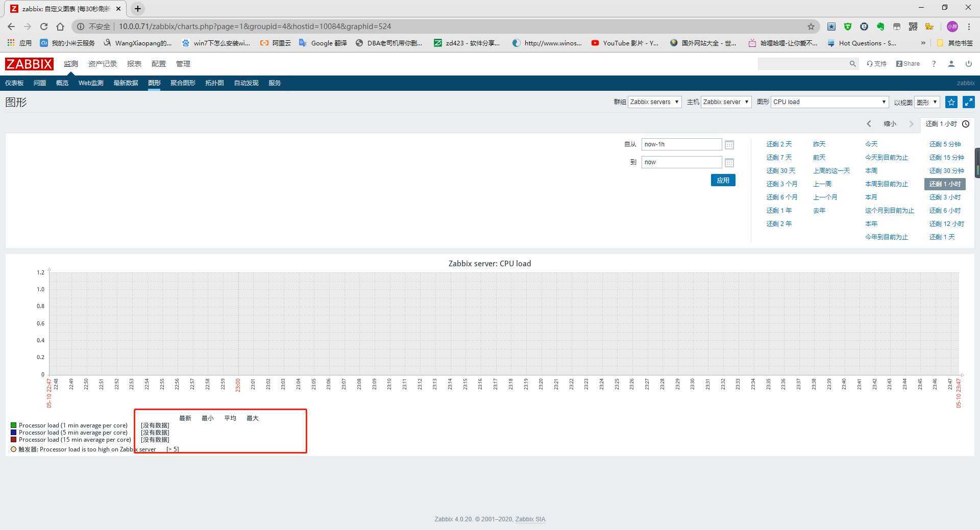Reload the browser page
The height and width of the screenshot is (530, 980).
(x=44, y=27)
